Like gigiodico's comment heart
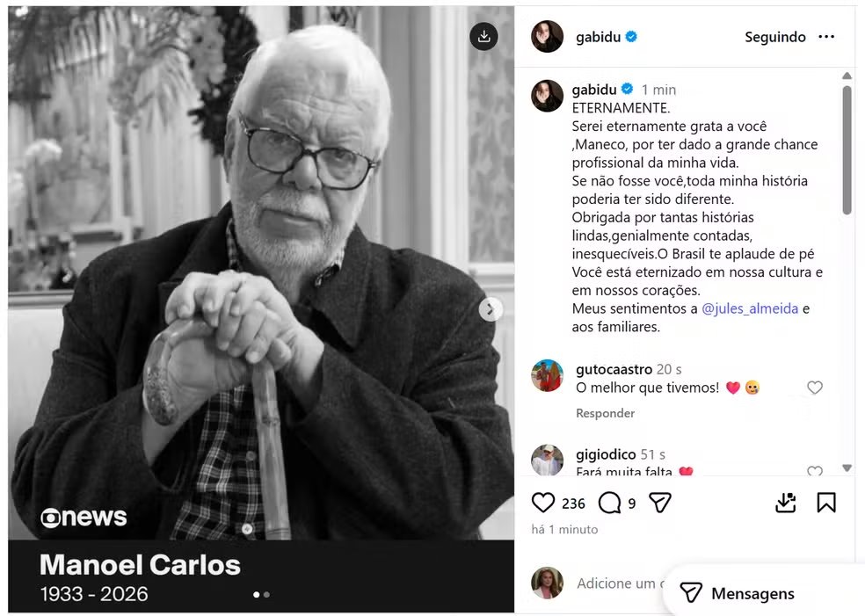Image resolution: width=865 pixels, height=616 pixels. click(x=815, y=471)
